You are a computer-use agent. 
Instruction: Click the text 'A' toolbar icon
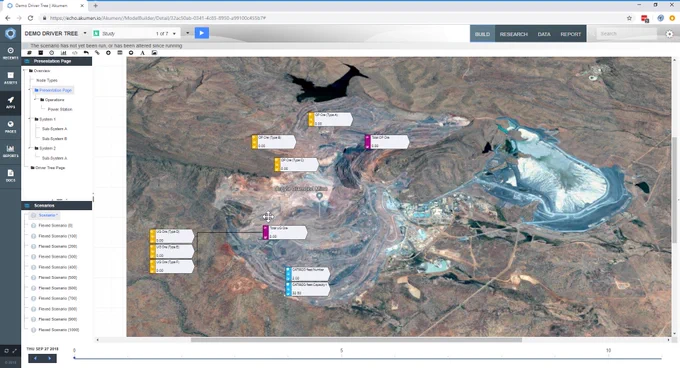point(142,53)
